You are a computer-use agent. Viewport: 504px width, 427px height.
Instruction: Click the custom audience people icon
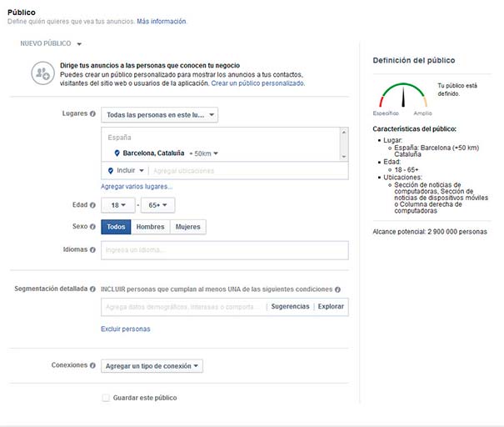click(x=42, y=73)
